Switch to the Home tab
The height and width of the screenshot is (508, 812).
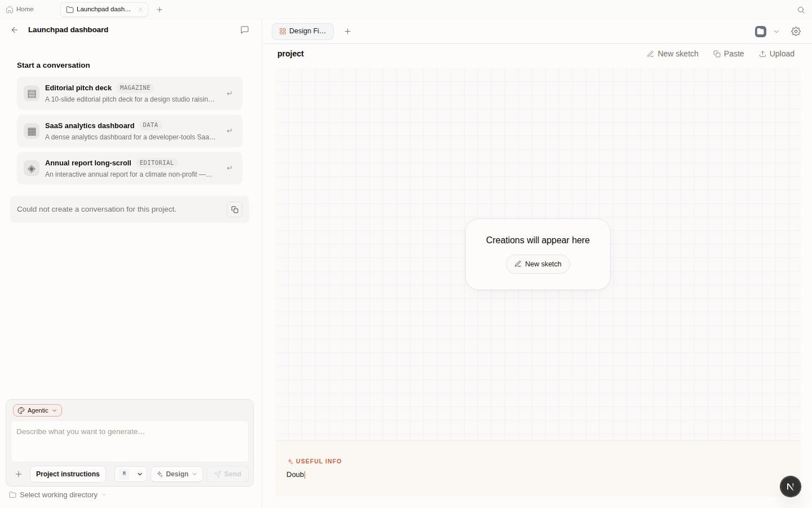point(20,10)
